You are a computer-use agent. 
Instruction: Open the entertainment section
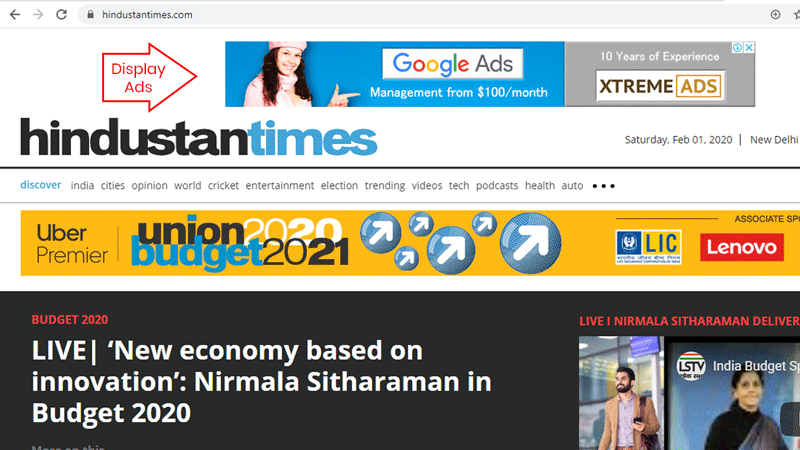[x=280, y=185]
